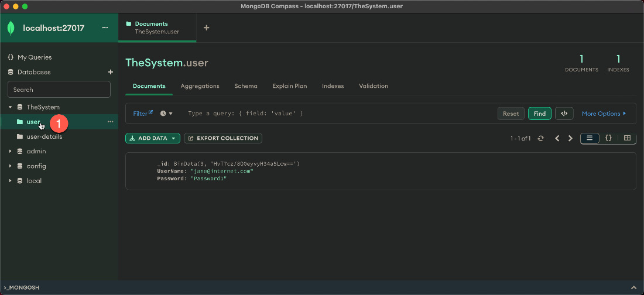Select the TheSystem database name
644x295 pixels.
tap(43, 107)
